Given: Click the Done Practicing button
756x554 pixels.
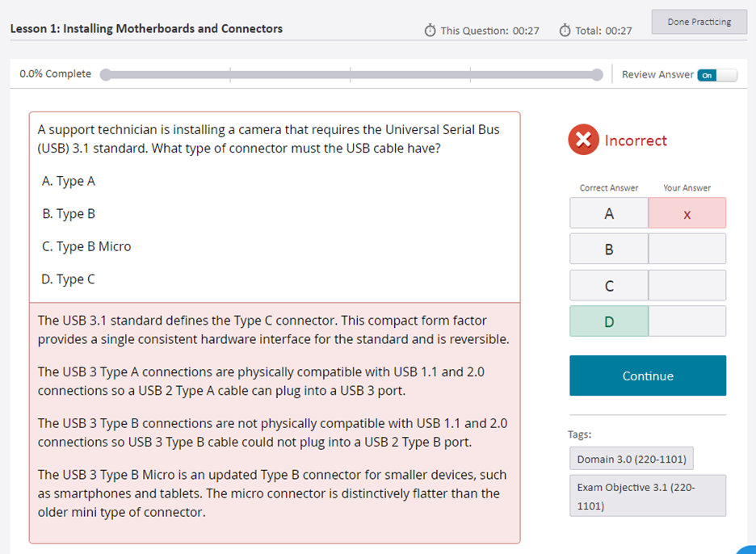Looking at the screenshot, I should pos(699,22).
